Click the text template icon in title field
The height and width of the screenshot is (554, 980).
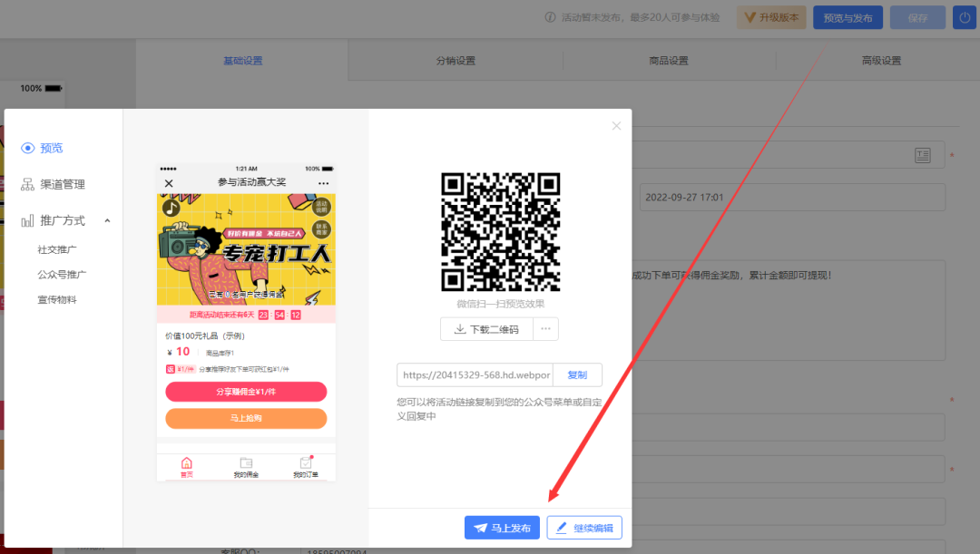[923, 155]
